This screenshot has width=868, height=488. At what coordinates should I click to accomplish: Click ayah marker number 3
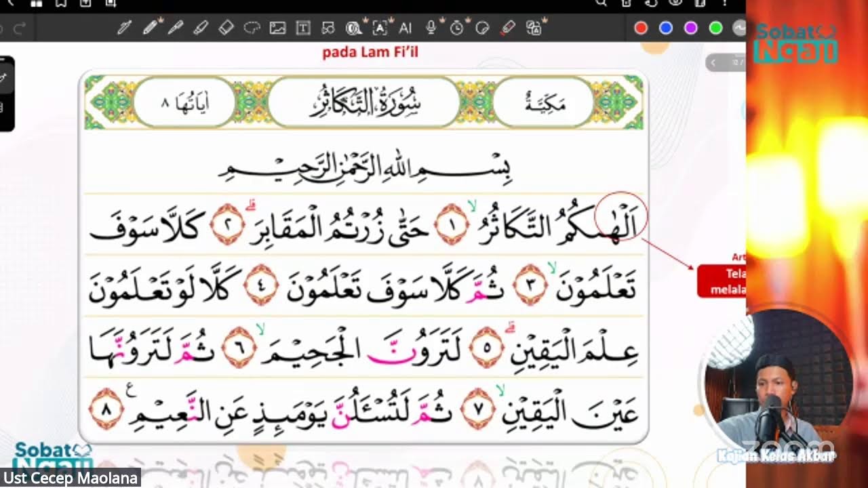(532, 286)
